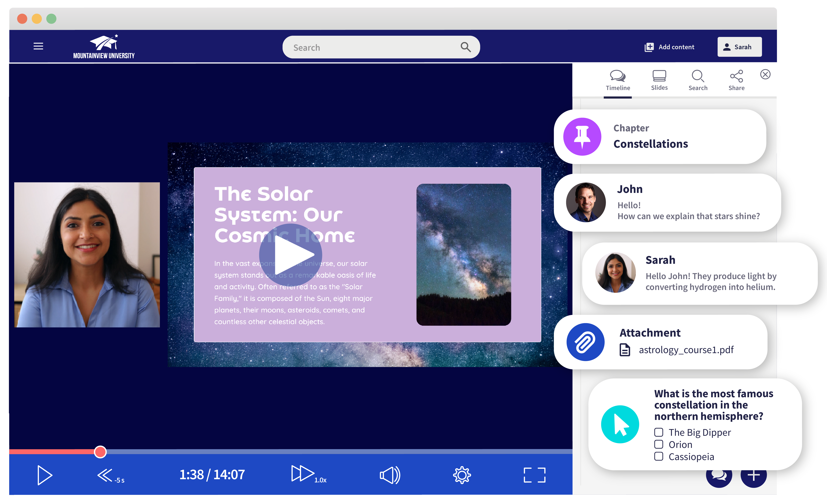Check the Cassiopeia option

pyautogui.click(x=659, y=456)
